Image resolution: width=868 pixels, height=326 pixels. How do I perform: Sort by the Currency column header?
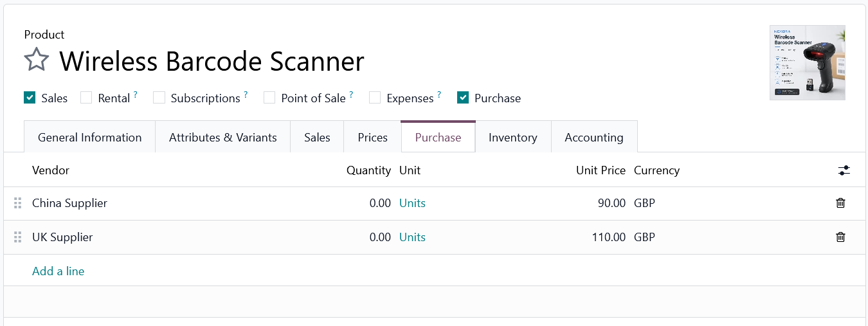[656, 170]
